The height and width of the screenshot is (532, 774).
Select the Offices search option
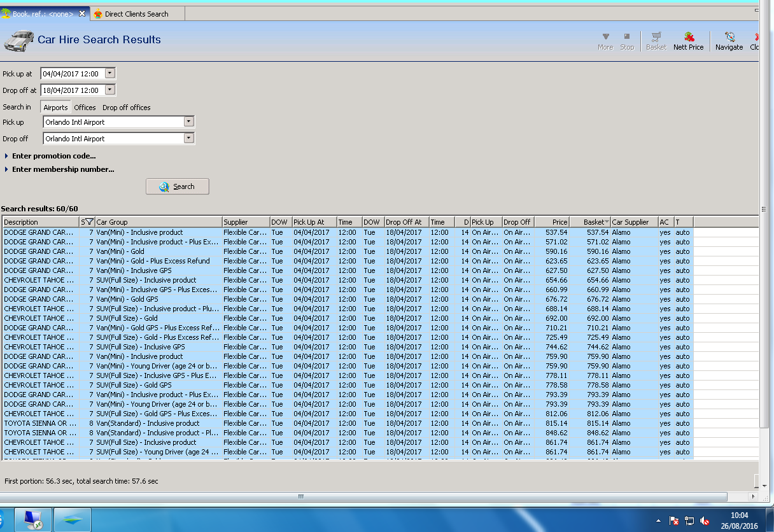point(85,108)
